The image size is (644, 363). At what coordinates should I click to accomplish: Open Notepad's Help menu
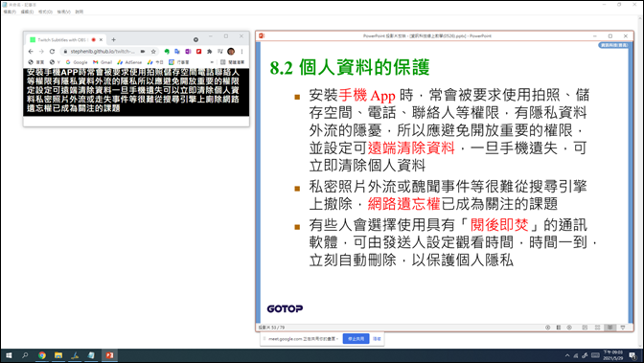point(80,11)
